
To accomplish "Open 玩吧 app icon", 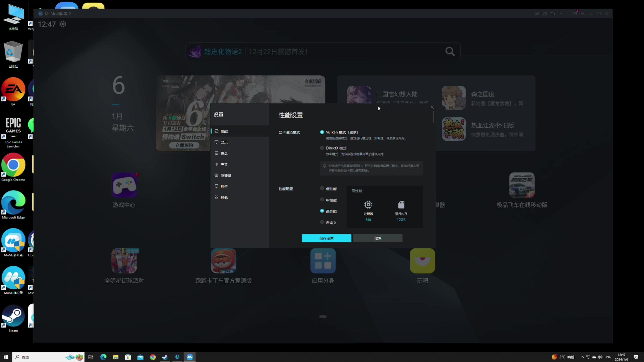I will pos(422,261).
